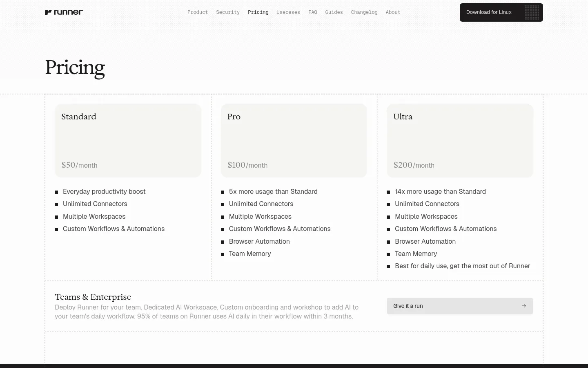Viewport: 588px width, 368px height.
Task: Click 'Multiple Workspaces' under Standard plan
Action: [x=94, y=216]
